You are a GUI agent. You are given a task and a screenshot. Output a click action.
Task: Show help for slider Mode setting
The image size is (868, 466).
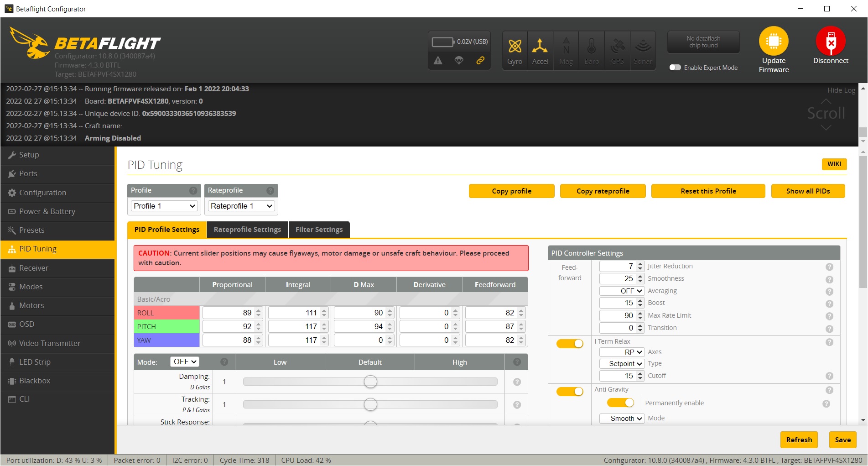224,362
